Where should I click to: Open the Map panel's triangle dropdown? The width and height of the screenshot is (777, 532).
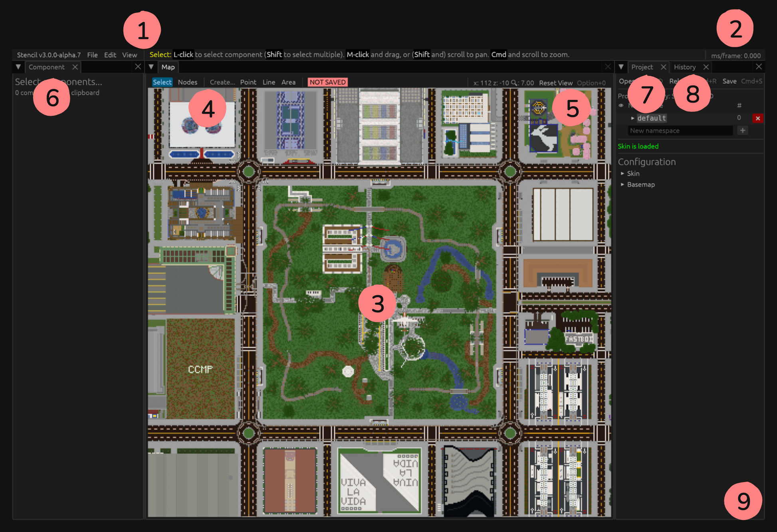click(151, 67)
